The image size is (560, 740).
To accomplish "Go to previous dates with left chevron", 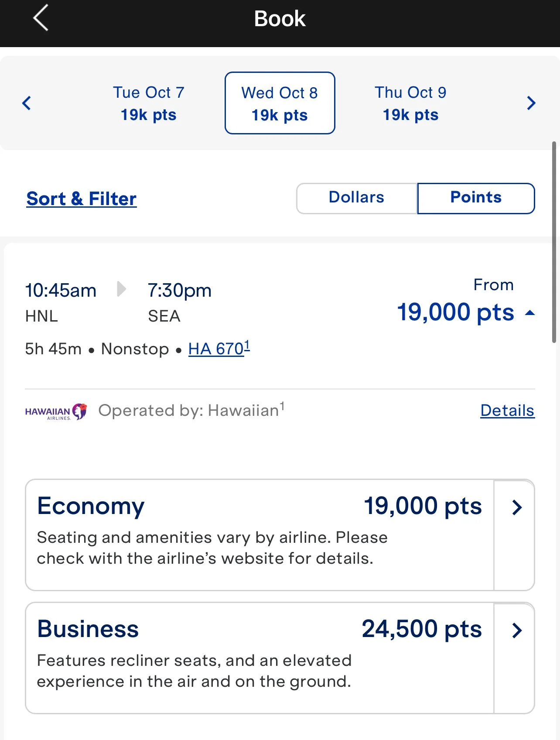I will click(x=27, y=103).
